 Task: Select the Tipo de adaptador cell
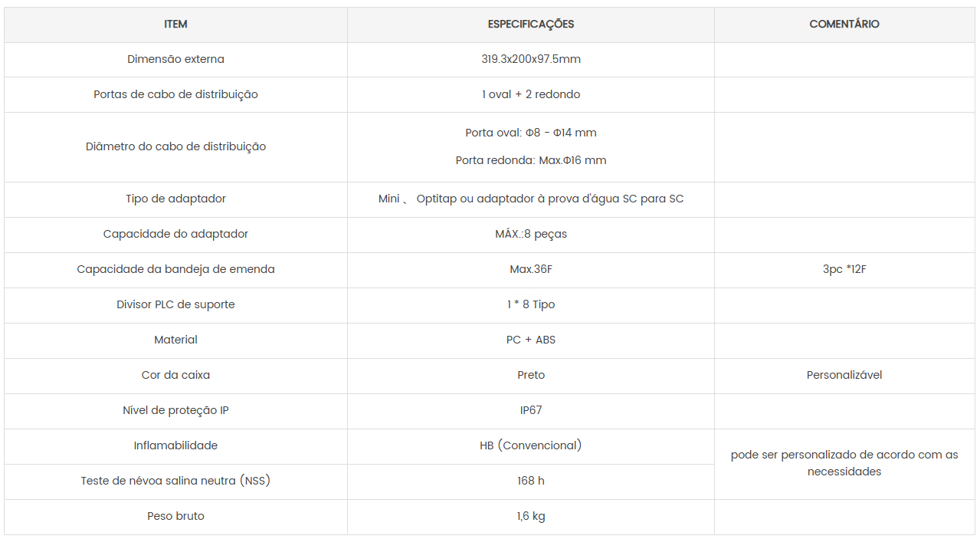[x=175, y=199]
